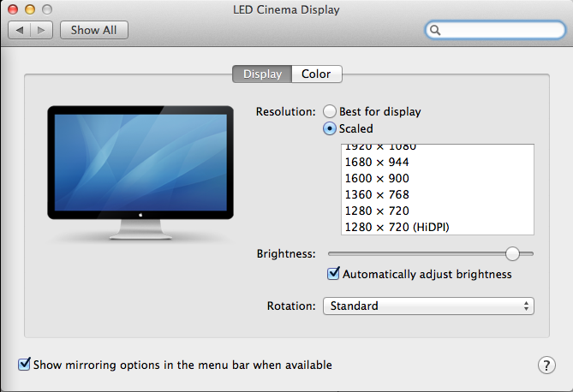Switch to the Color tab
Screen dimensions: 573x392
pyautogui.click(x=316, y=74)
